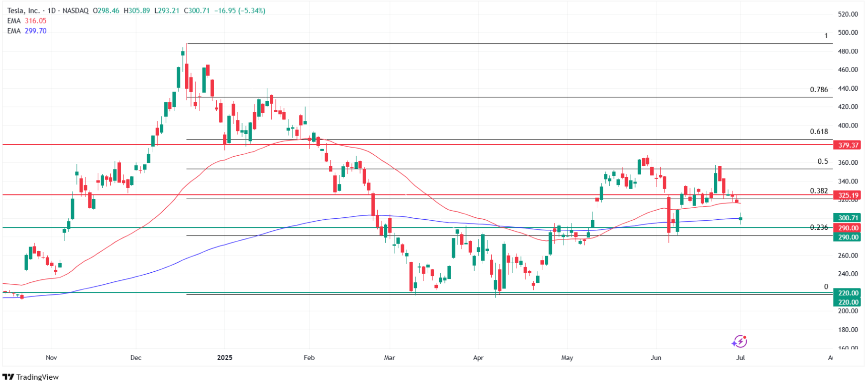Select the 0.618 Fibonacci label

pos(819,131)
